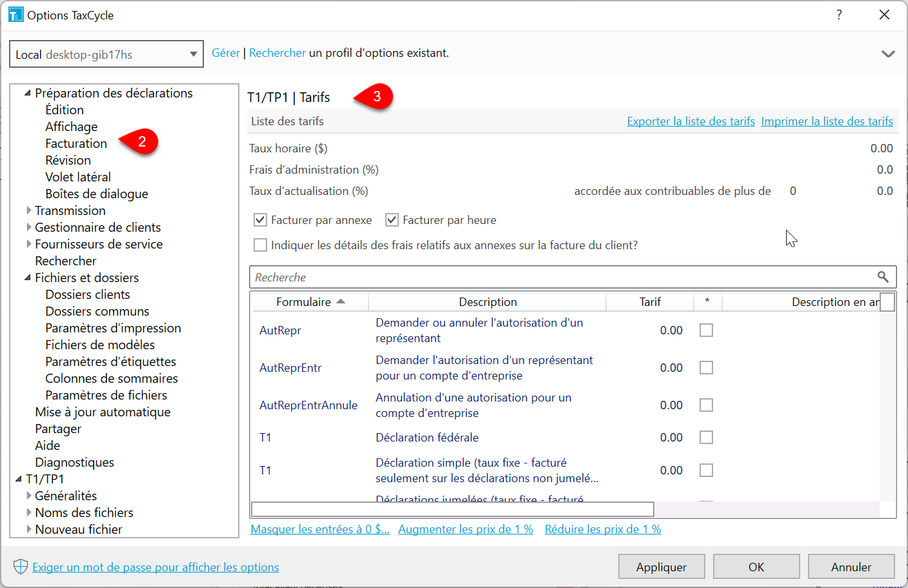The width and height of the screenshot is (908, 588).
Task: Open Colonnes de sommaires in options tree
Action: pos(112,378)
